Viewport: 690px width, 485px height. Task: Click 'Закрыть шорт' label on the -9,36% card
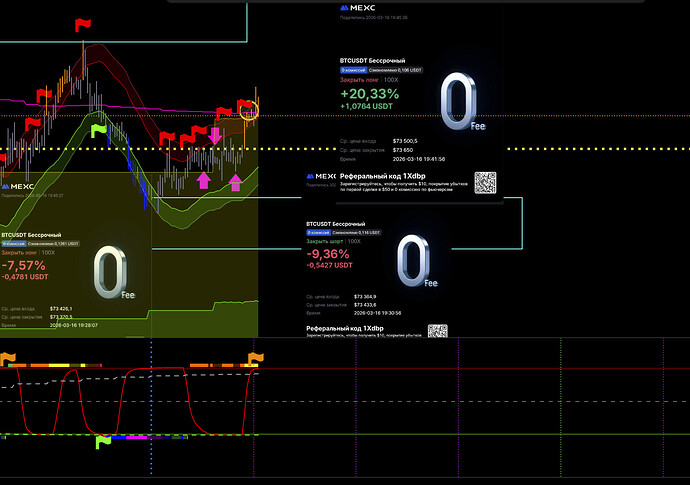324,242
